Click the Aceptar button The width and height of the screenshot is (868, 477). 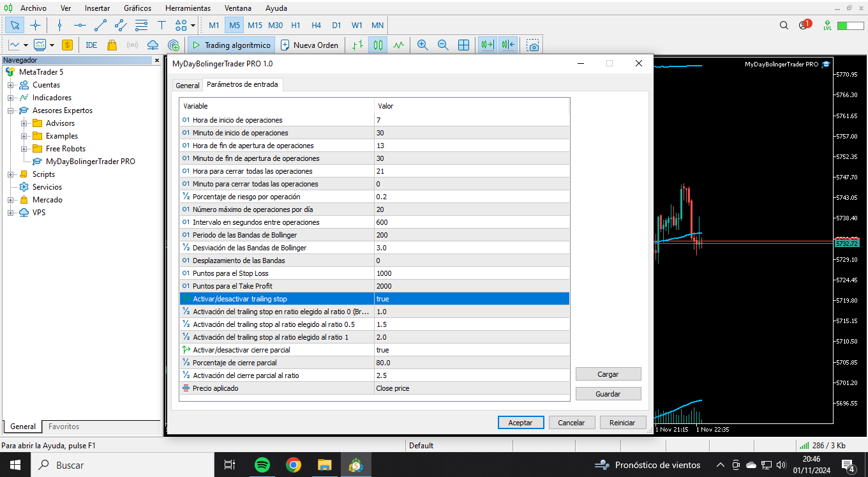520,423
